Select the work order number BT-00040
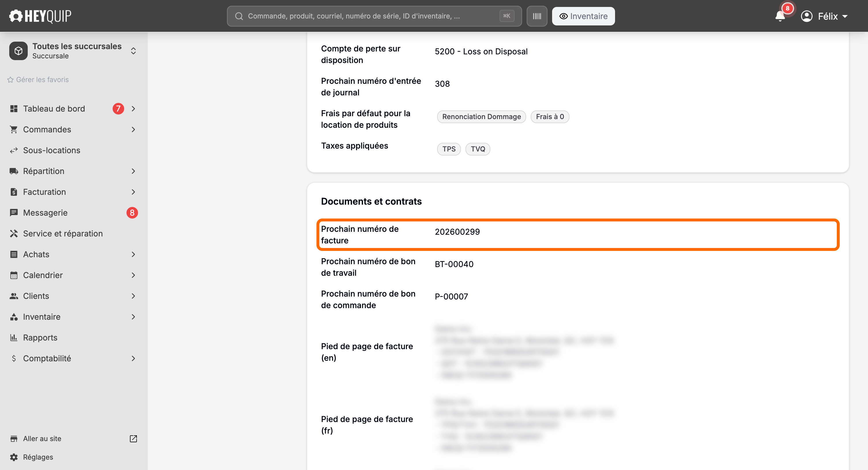The width and height of the screenshot is (868, 470). pyautogui.click(x=454, y=264)
